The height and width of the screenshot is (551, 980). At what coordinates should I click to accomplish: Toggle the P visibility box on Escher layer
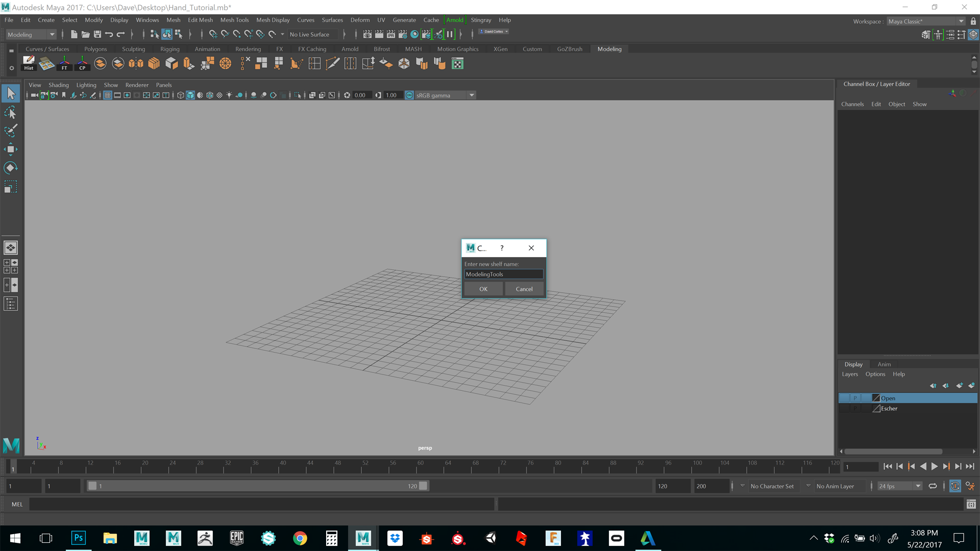point(855,408)
